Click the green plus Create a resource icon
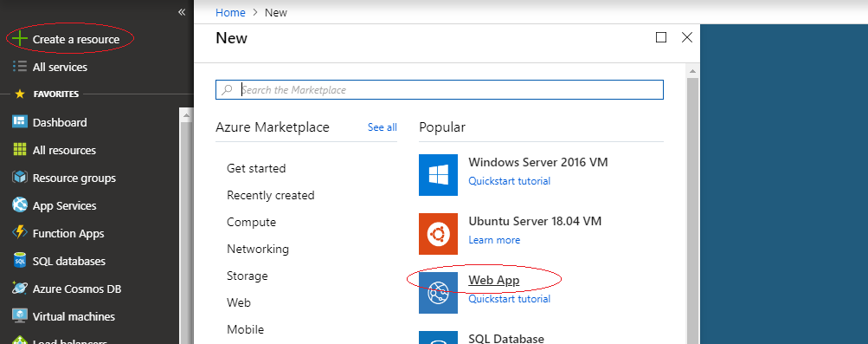868x344 pixels. (19, 39)
